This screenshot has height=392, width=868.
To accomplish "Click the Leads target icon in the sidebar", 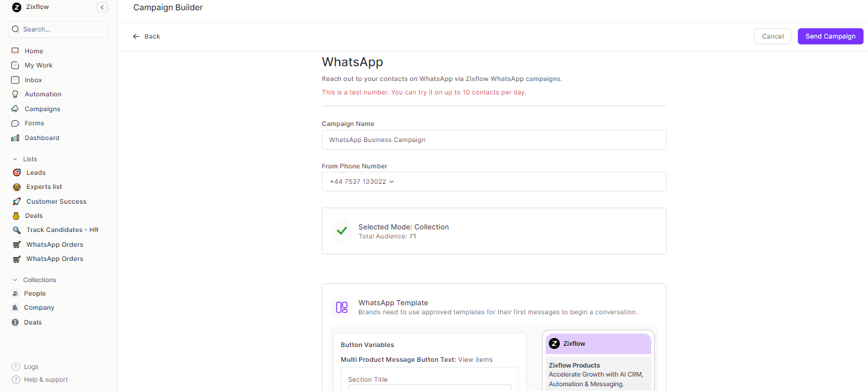I will (x=15, y=172).
